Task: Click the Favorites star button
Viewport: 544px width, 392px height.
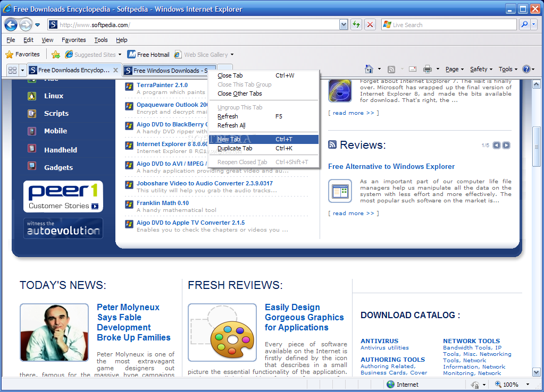Action: [23, 54]
